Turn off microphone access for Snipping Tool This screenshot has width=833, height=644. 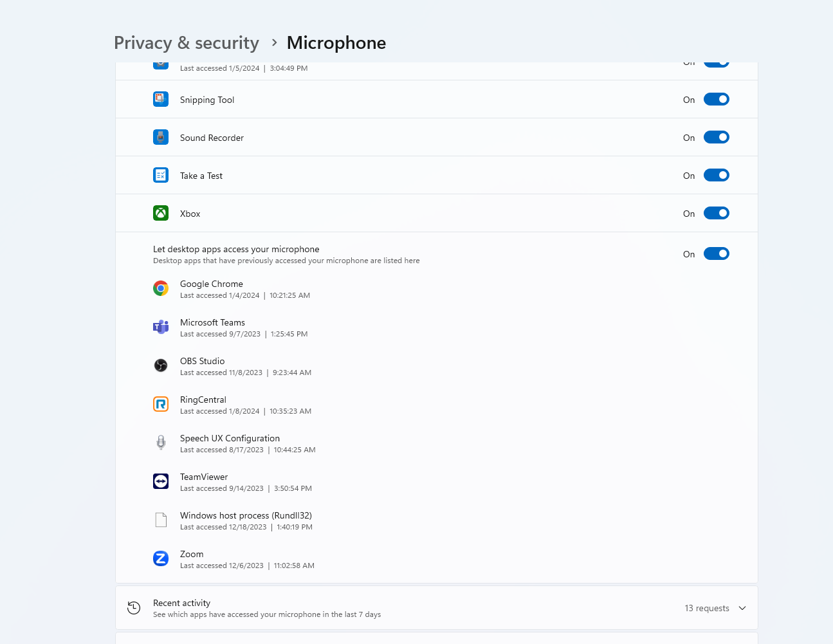coord(717,99)
